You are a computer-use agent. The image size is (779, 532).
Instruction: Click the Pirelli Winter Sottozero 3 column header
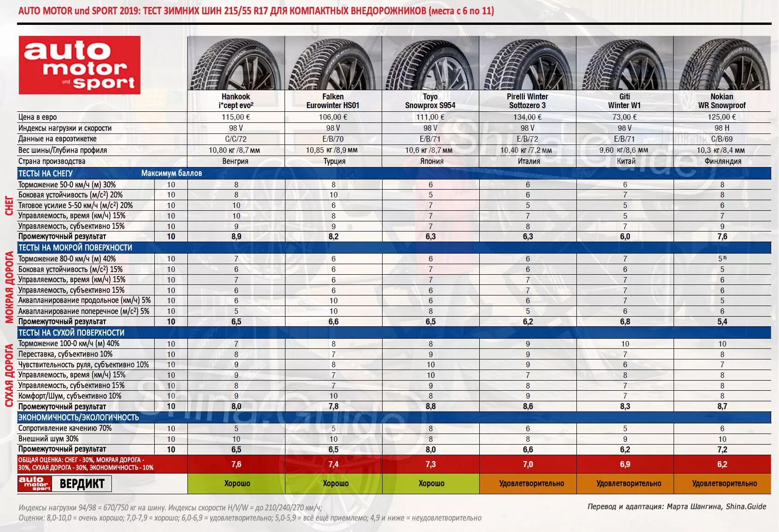(528, 101)
